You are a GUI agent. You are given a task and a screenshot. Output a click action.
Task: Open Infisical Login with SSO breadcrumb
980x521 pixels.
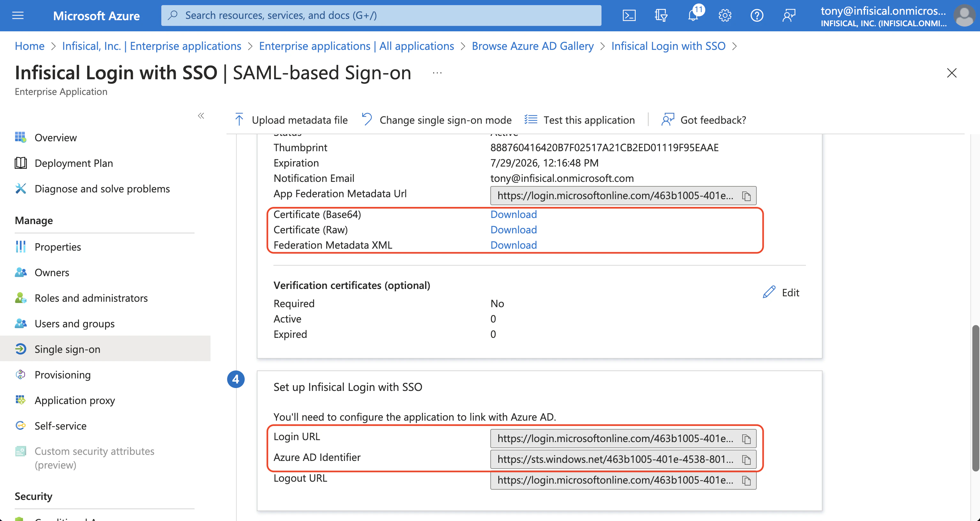(669, 46)
